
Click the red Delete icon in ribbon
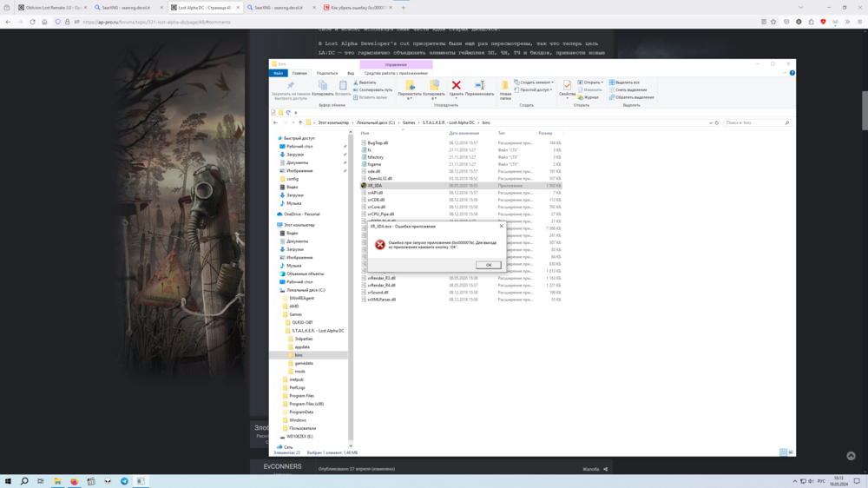pyautogui.click(x=456, y=86)
